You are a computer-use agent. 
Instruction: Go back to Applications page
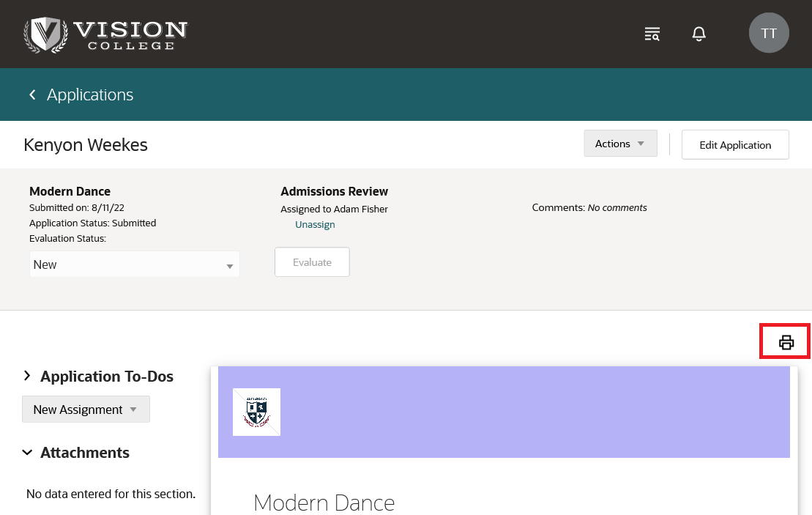pyautogui.click(x=90, y=95)
